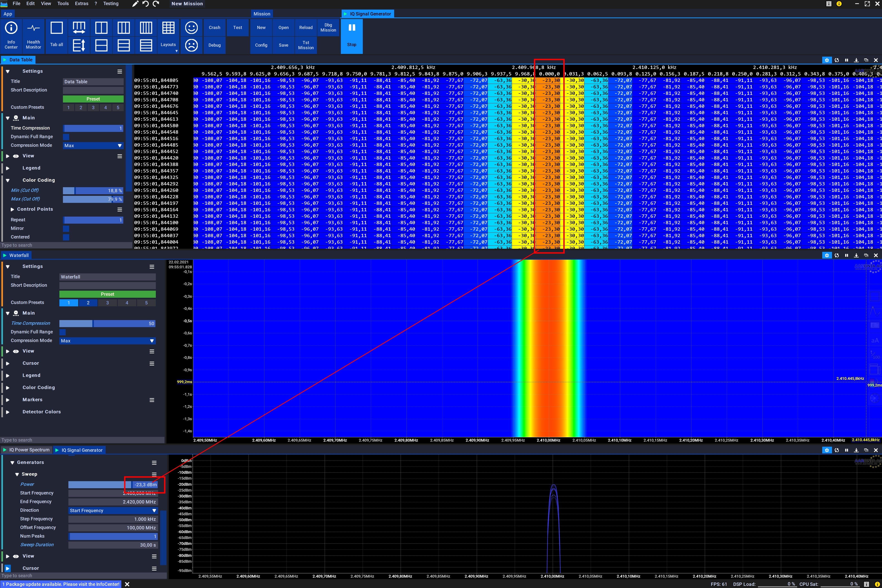Click the sad smiley face icon
This screenshot has height=588, width=882.
(x=191, y=45)
